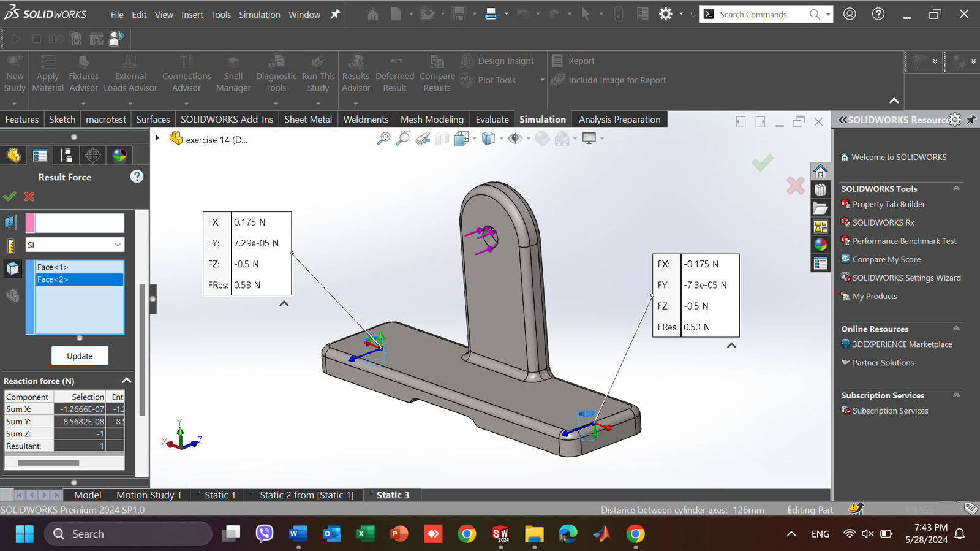Select the Zoom to Area tool
Viewport: 980px width, 551px height.
pos(403,139)
